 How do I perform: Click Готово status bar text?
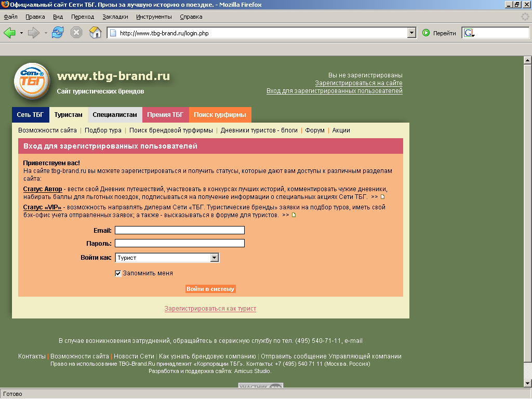pyautogui.click(x=12, y=394)
